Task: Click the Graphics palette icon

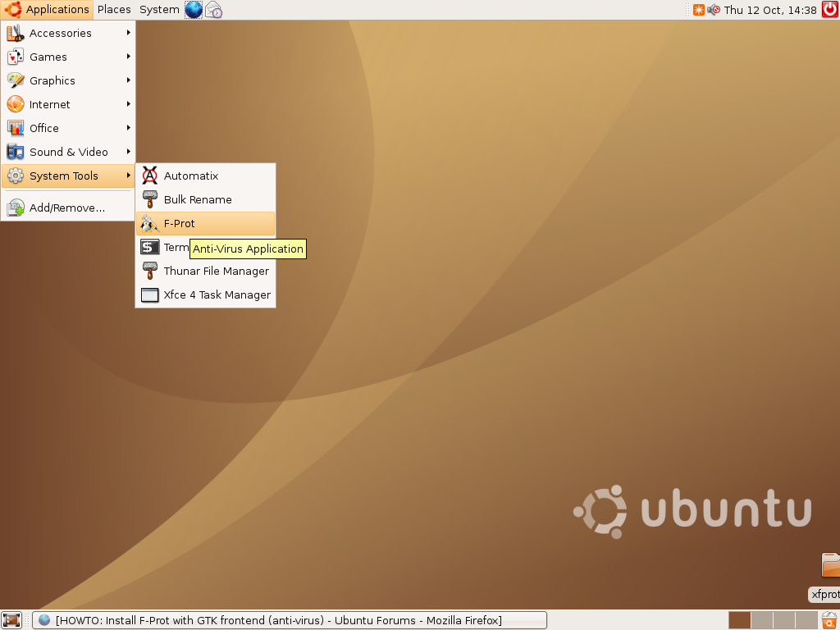Action: point(16,80)
